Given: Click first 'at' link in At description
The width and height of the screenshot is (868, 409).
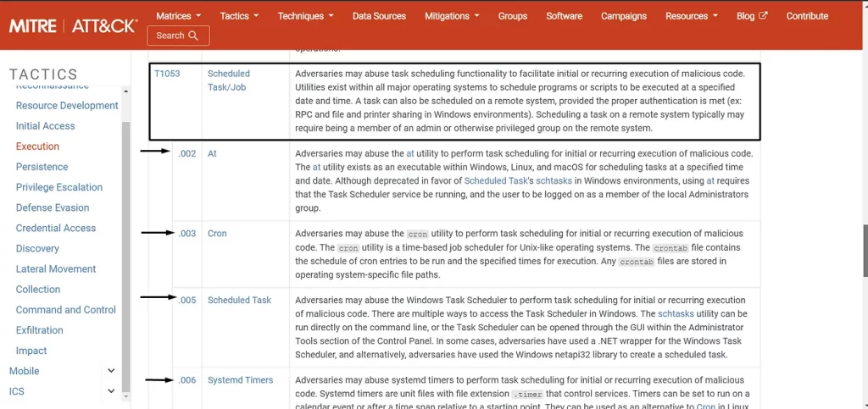Looking at the screenshot, I should click(x=410, y=153).
